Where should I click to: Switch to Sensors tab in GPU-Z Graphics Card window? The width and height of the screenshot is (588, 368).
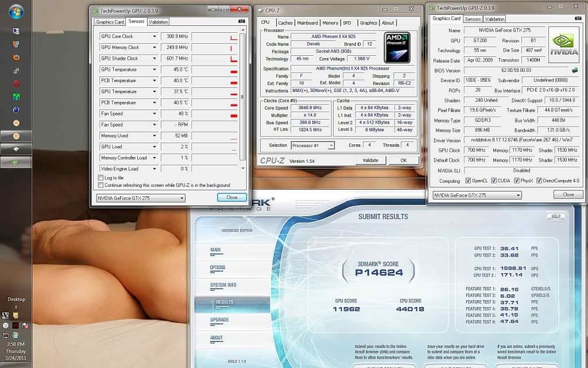coord(473,19)
